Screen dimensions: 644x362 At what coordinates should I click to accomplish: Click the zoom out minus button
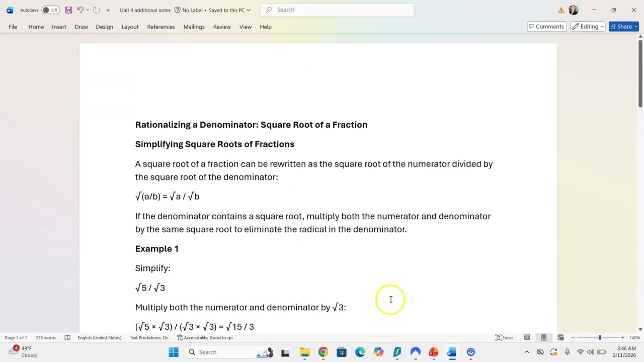click(573, 337)
